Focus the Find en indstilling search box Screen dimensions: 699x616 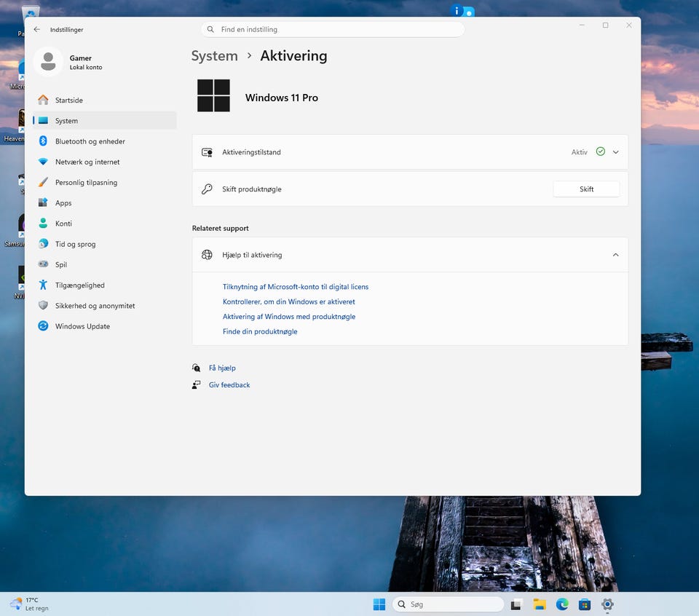coord(333,29)
